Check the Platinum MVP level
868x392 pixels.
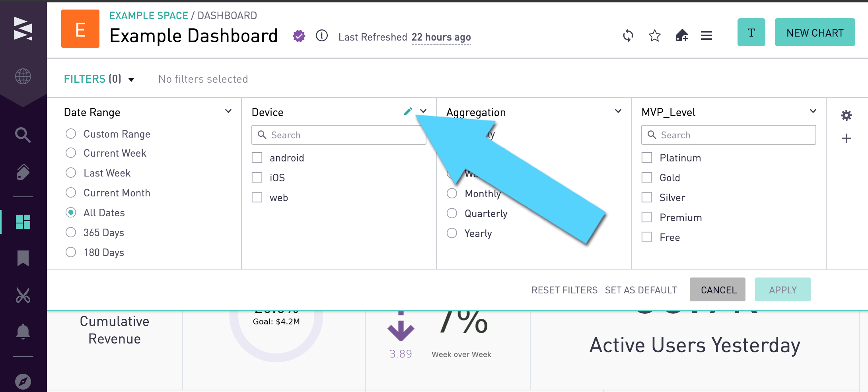point(646,157)
